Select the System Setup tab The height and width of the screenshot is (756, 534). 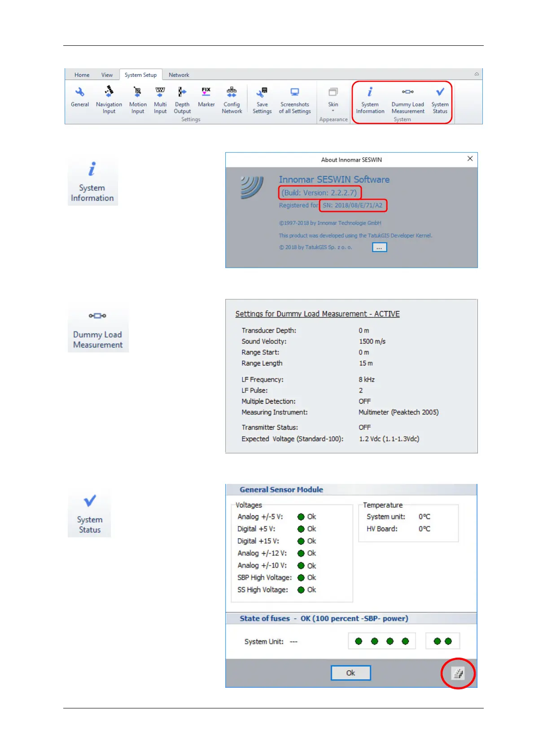pyautogui.click(x=140, y=75)
